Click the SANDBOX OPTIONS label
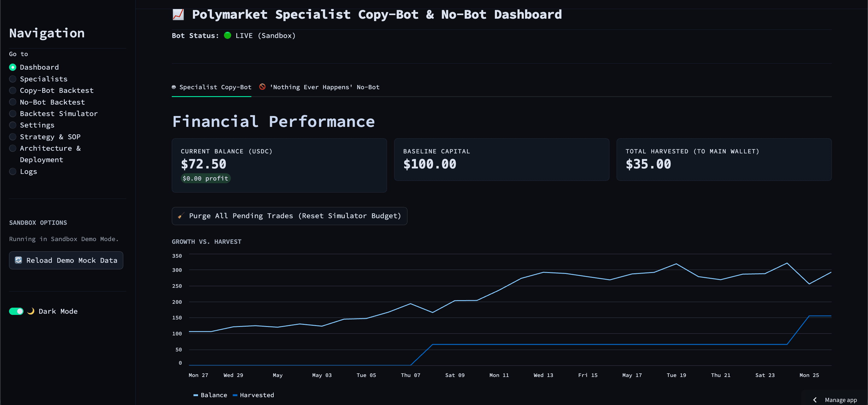Viewport: 868px width, 405px height. (38, 223)
